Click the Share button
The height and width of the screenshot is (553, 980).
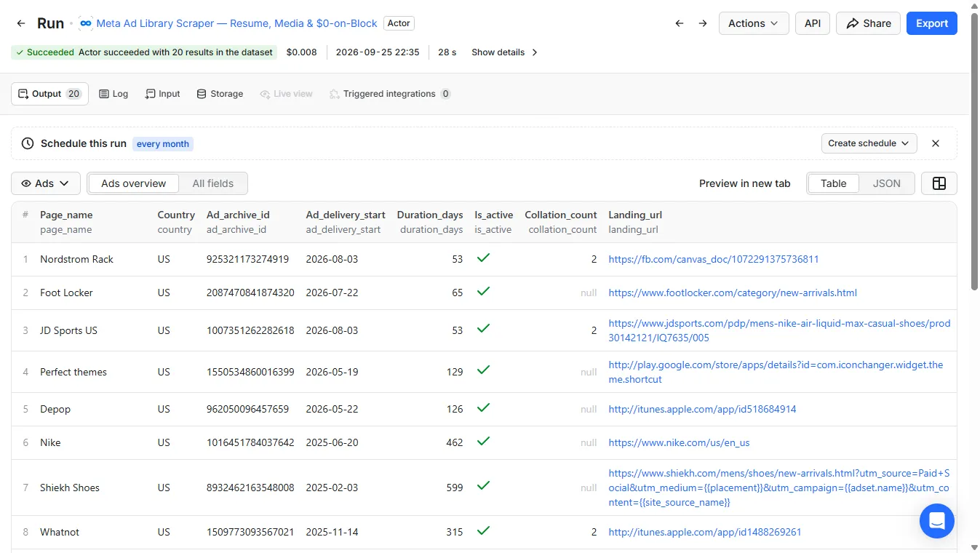tap(868, 23)
